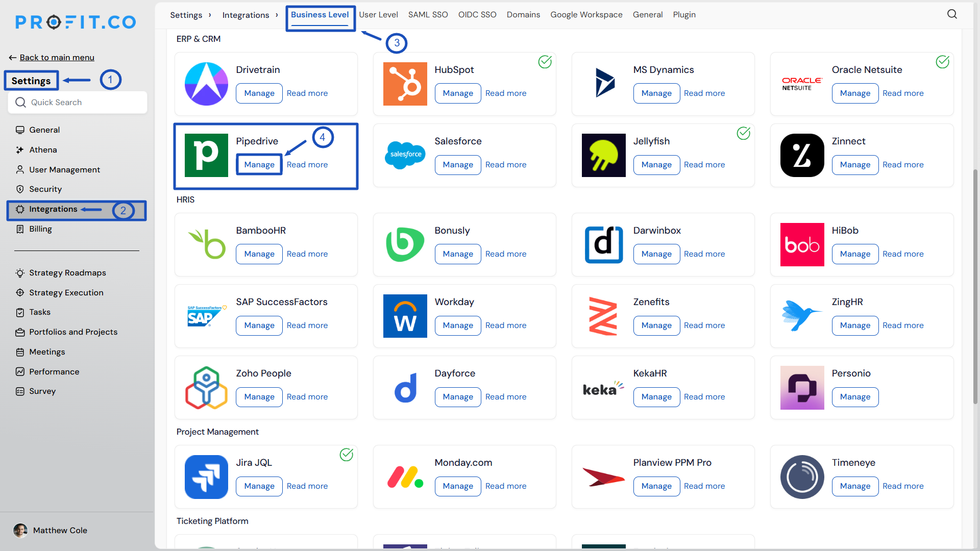Image resolution: width=980 pixels, height=551 pixels.
Task: Click Integrations in the breadcrumb
Action: click(246, 15)
